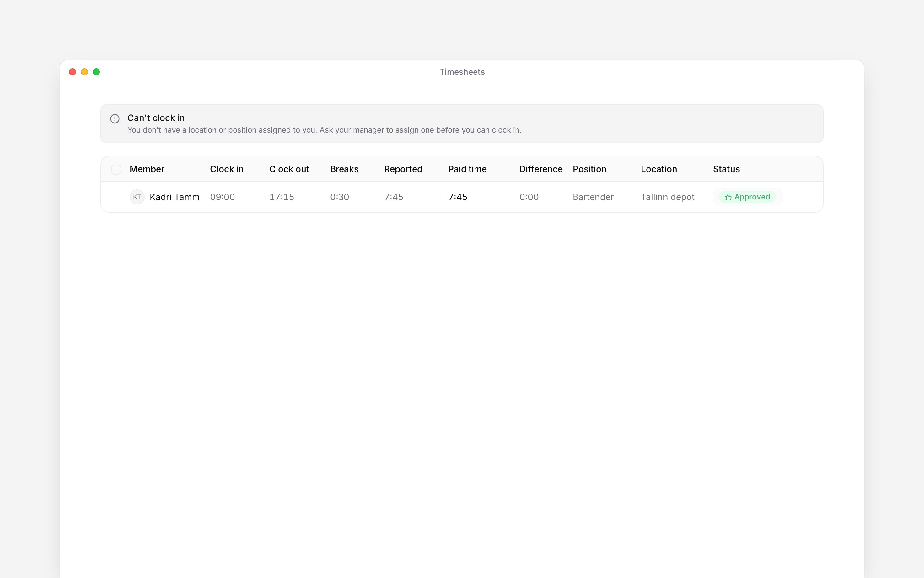This screenshot has width=924, height=578.
Task: Click the Bartender position cell
Action: pos(593,197)
